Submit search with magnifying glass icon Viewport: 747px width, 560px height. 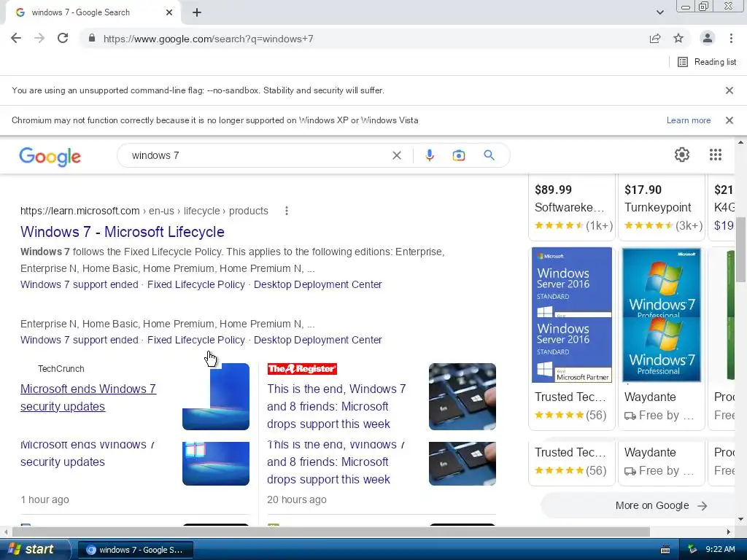[489, 155]
